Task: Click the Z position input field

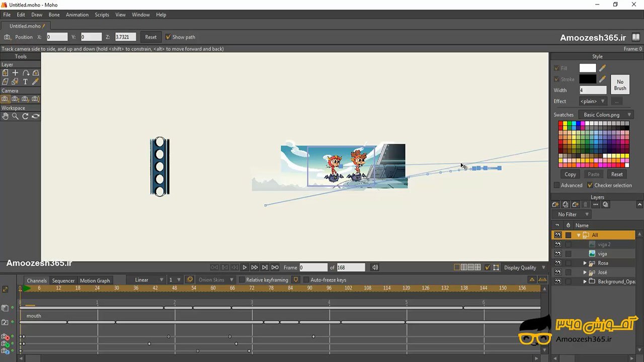Action: tap(125, 37)
